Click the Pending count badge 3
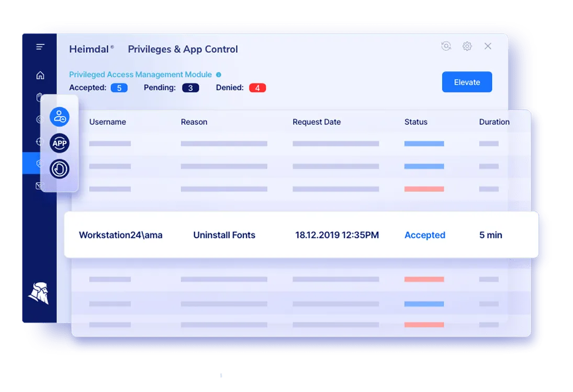The width and height of the screenshot is (573, 392). [x=190, y=88]
